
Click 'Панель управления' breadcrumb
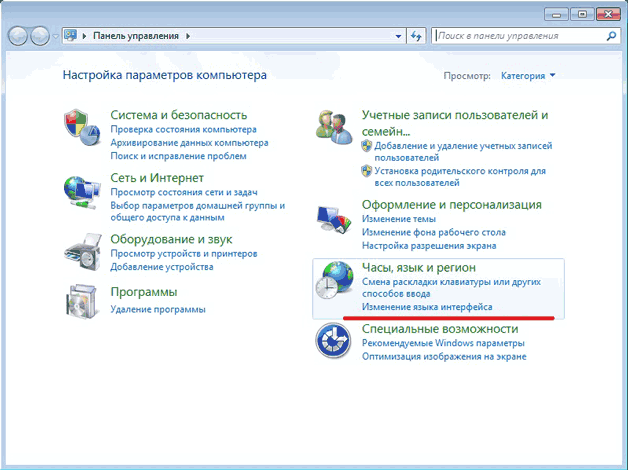[136, 36]
